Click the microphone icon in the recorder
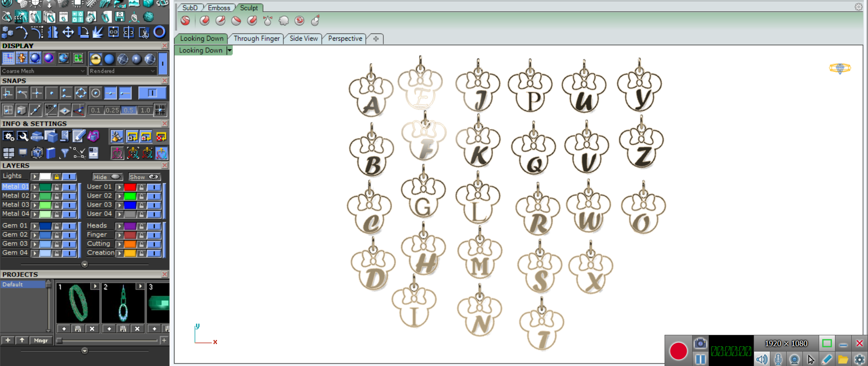The width and height of the screenshot is (868, 366). [778, 359]
